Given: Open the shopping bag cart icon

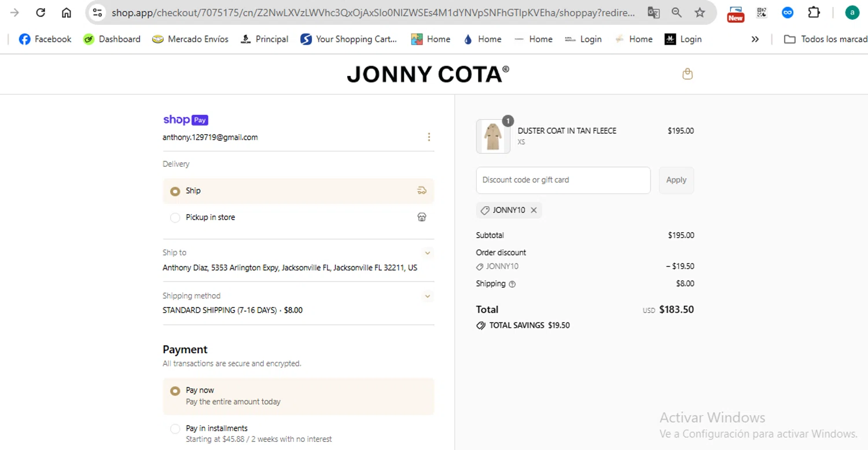Looking at the screenshot, I should click(687, 74).
